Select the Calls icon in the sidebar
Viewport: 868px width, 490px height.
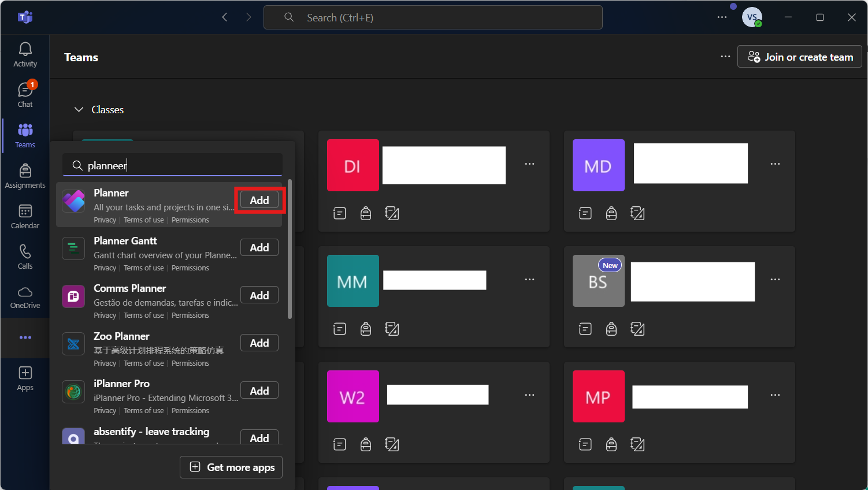point(25,257)
